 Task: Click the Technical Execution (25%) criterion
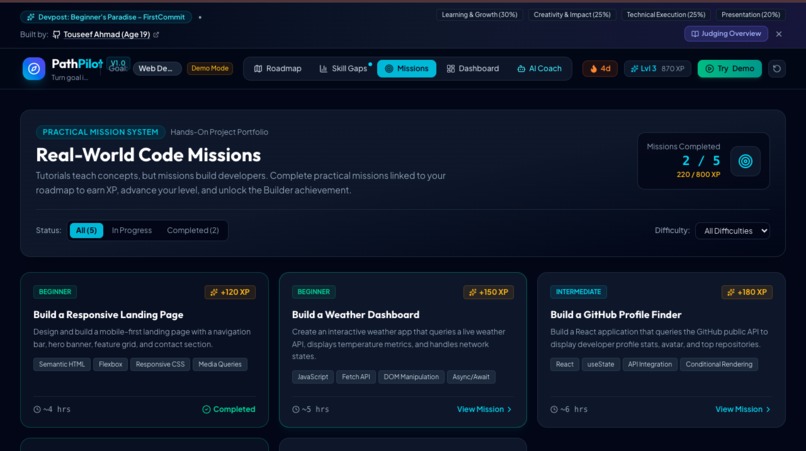click(666, 14)
